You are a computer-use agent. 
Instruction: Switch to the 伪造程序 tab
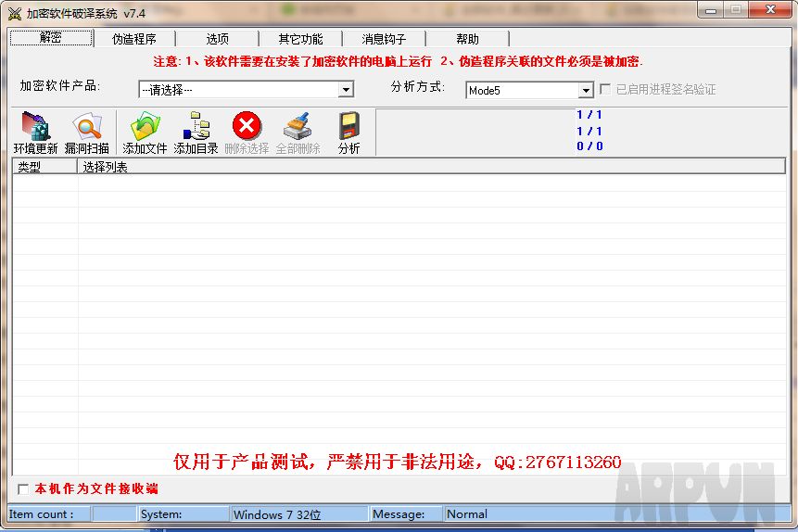(x=134, y=39)
